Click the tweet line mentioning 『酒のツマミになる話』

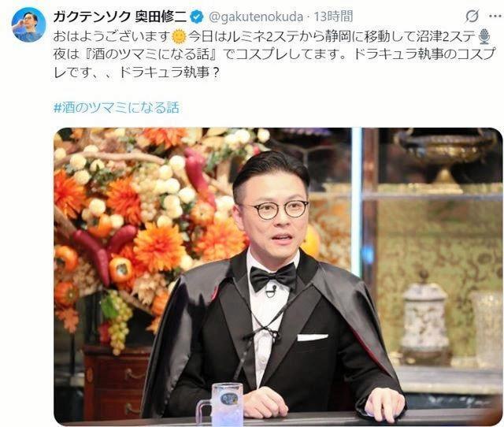(x=274, y=54)
